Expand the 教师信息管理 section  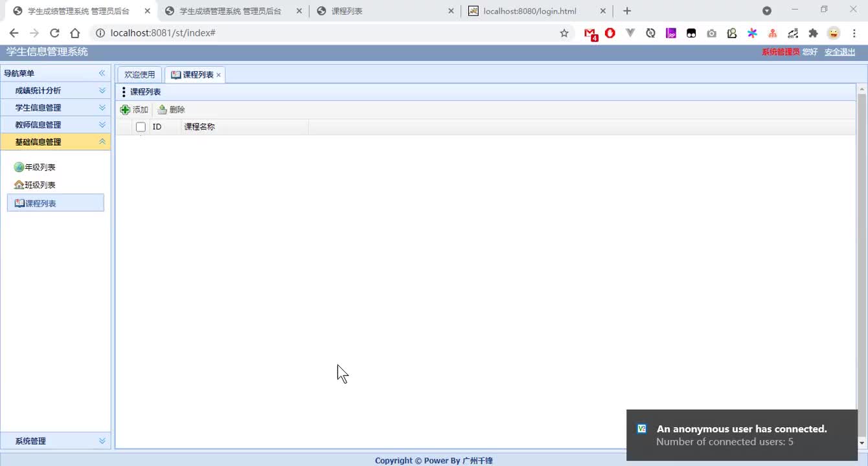coord(55,125)
